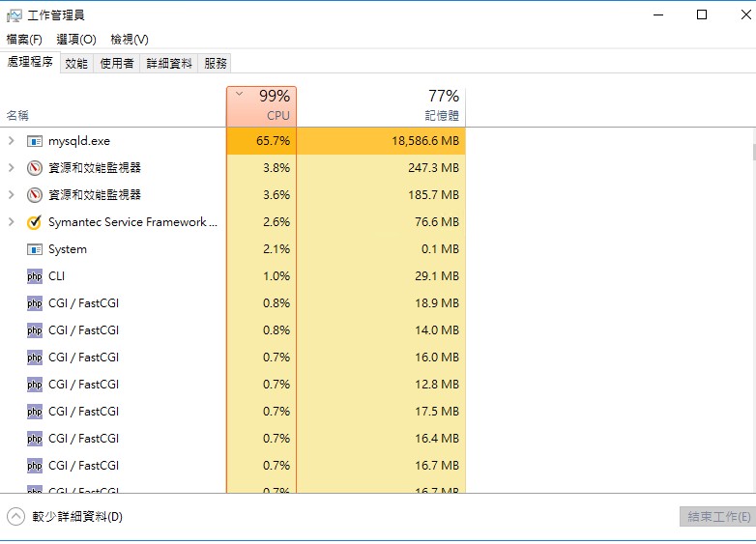Click the 結束工作(E) button
This screenshot has width=756, height=544.
(x=715, y=517)
